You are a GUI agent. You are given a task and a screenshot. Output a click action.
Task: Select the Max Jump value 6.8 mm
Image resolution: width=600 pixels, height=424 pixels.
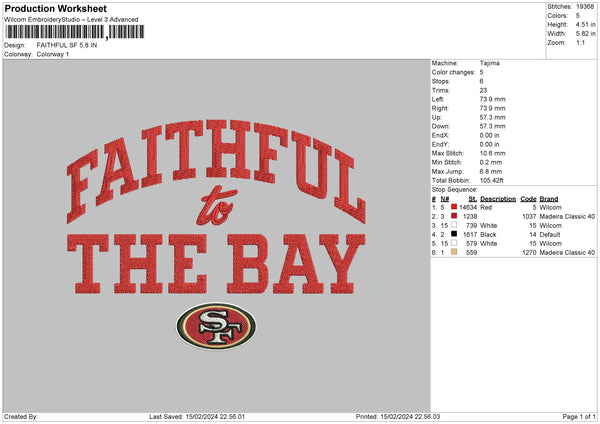click(x=491, y=171)
